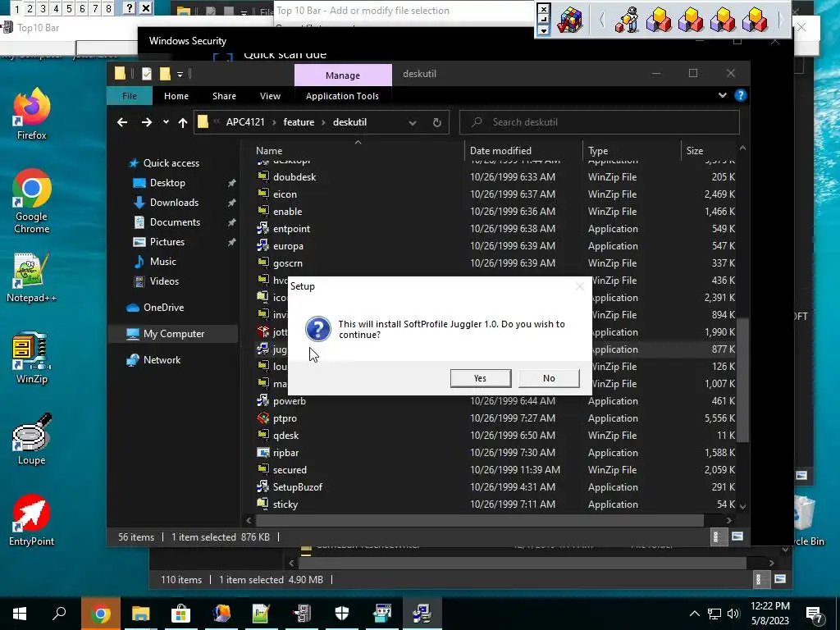Open Windows Security shield in taskbar
Screen dimensions: 840x630
[x=342, y=614]
